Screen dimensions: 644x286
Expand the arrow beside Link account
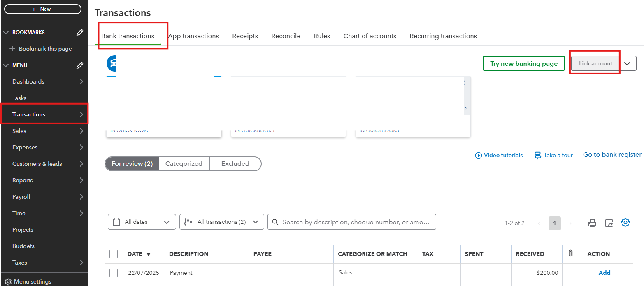point(627,63)
